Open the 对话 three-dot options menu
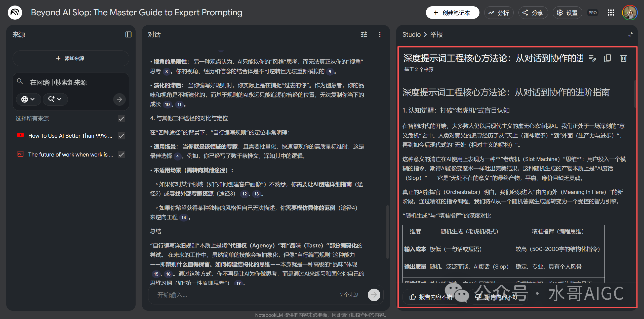 380,34
